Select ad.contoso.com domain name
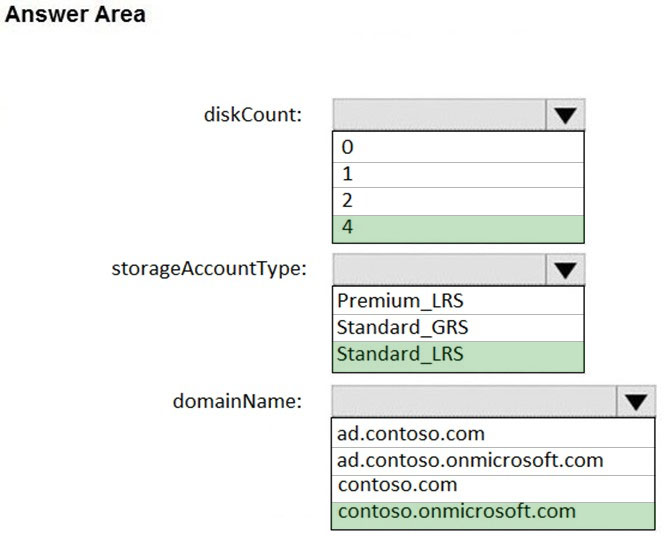 [493, 433]
